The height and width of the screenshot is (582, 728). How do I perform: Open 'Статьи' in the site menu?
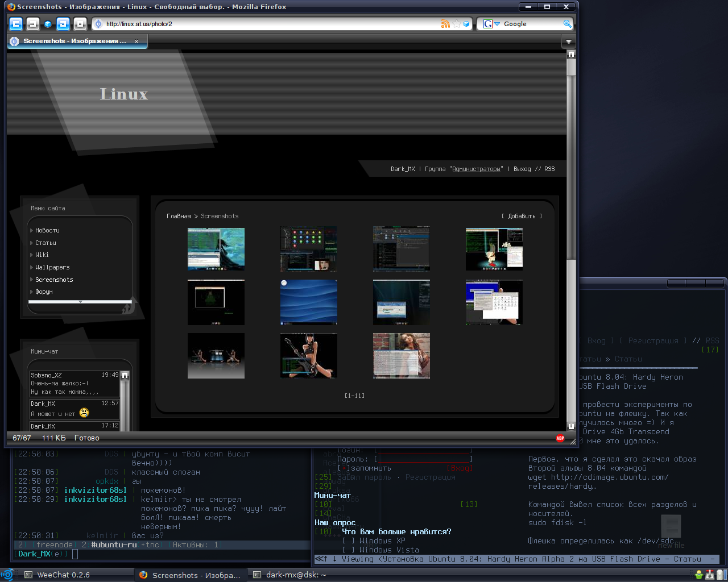[45, 243]
